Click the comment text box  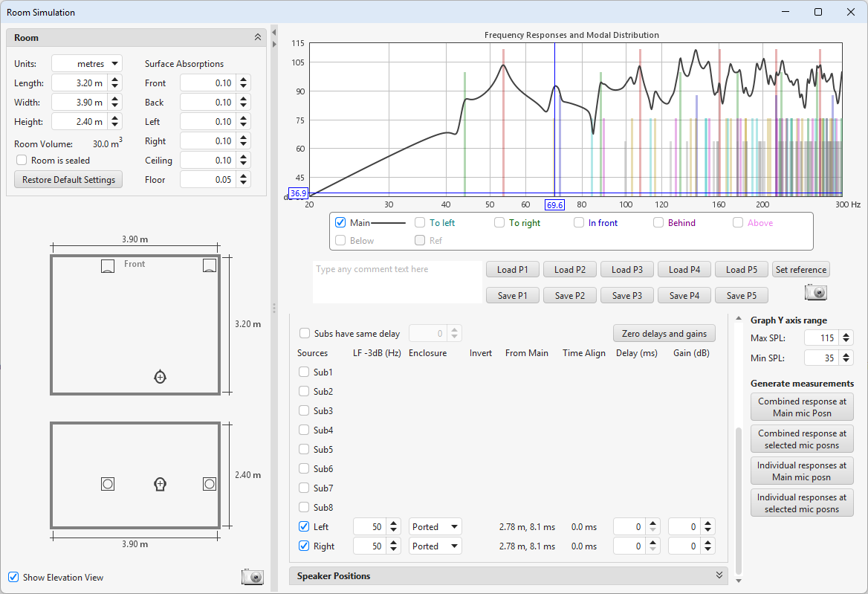coord(398,283)
